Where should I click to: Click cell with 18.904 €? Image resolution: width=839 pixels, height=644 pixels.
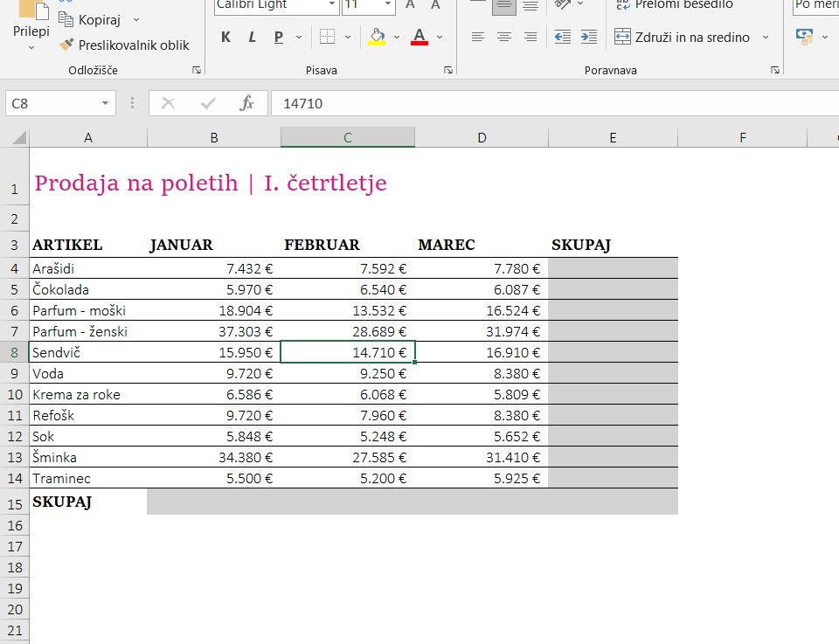(x=214, y=310)
